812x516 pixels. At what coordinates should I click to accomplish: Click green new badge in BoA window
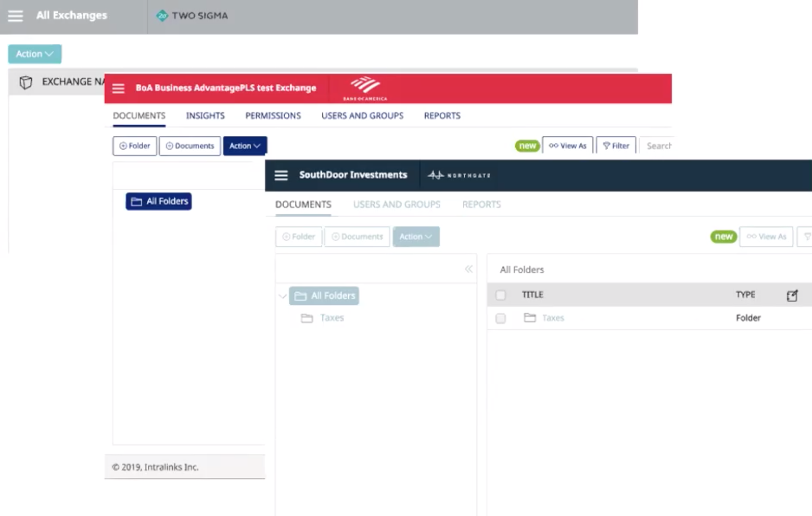[527, 146]
